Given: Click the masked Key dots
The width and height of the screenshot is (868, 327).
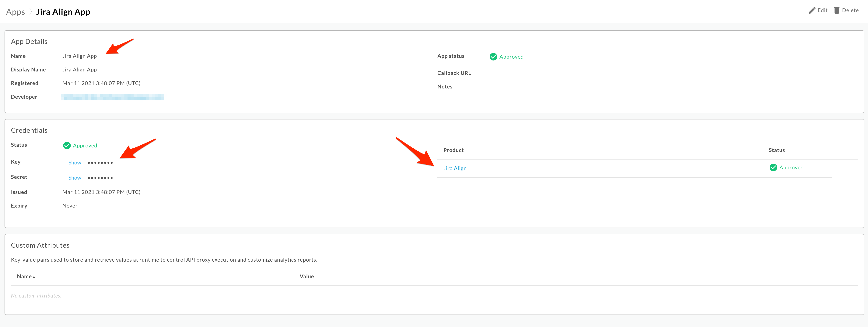Looking at the screenshot, I should (100, 163).
